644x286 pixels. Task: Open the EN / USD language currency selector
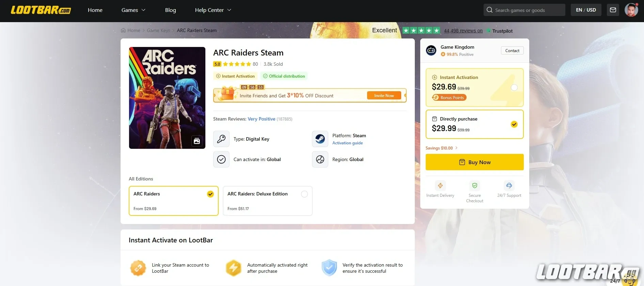coord(586,10)
